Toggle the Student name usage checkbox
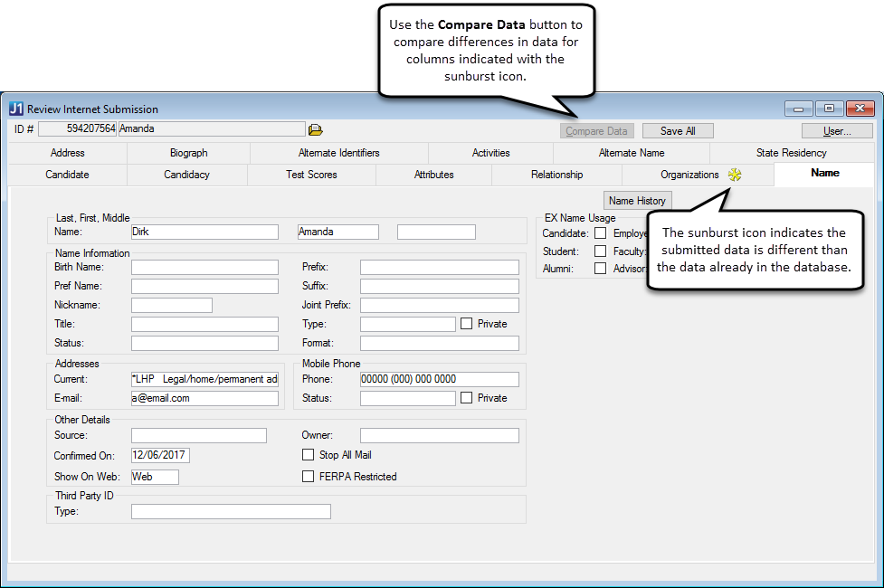Screen dimensions: 884x588 tap(600, 251)
